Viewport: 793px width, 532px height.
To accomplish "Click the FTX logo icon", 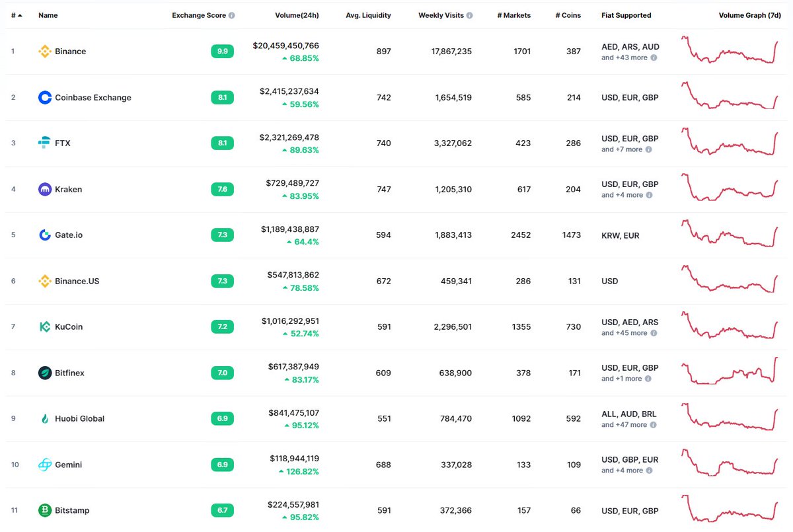I will click(45, 143).
